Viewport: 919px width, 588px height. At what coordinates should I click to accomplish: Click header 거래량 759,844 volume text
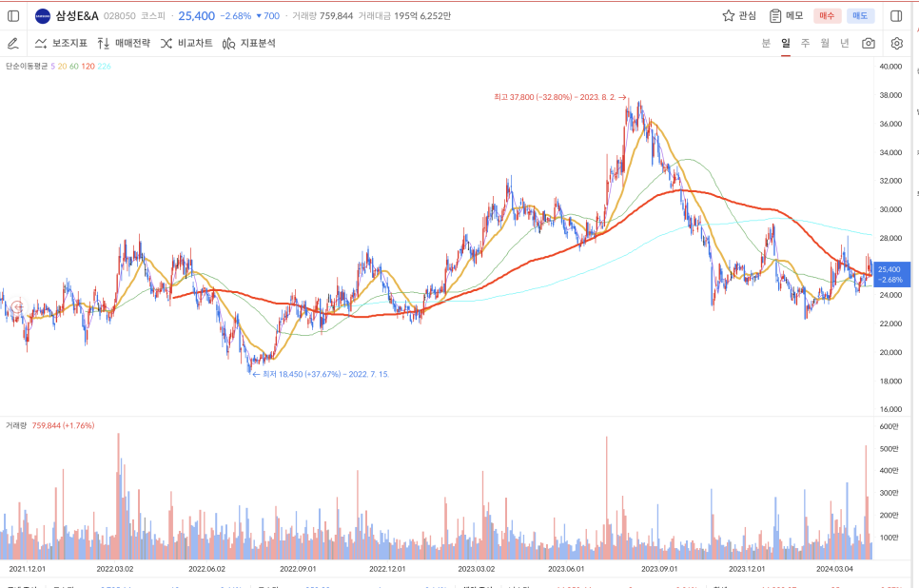click(x=323, y=16)
